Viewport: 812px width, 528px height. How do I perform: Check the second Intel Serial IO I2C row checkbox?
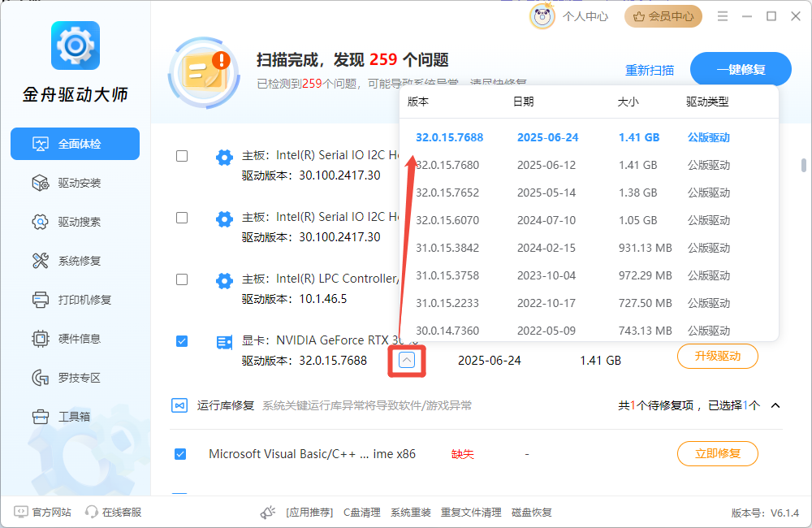[182, 218]
